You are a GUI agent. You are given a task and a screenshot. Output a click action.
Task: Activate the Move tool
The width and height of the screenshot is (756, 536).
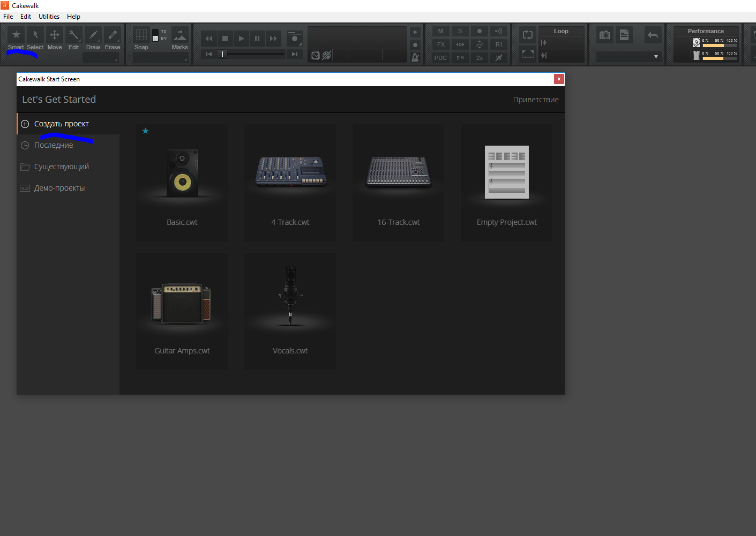coord(55,35)
